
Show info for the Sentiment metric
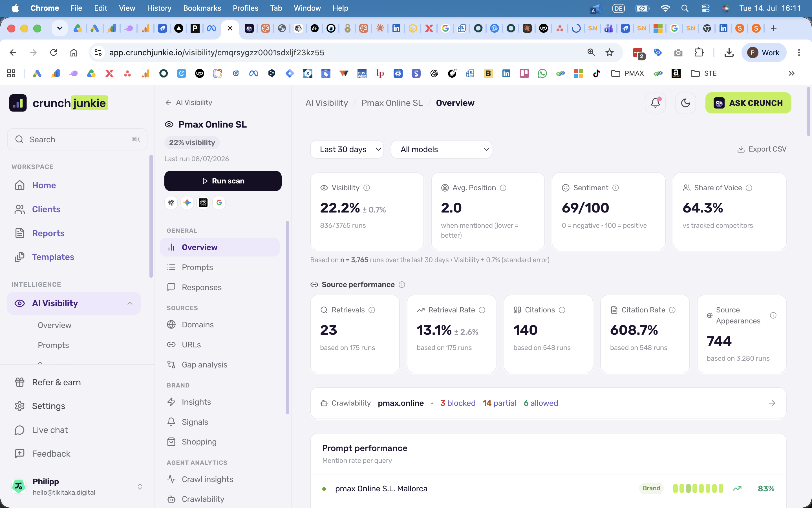(x=615, y=188)
